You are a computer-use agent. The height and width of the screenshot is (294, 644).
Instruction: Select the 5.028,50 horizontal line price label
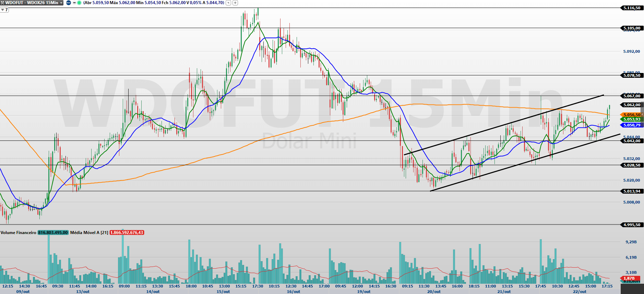[x=632, y=165]
